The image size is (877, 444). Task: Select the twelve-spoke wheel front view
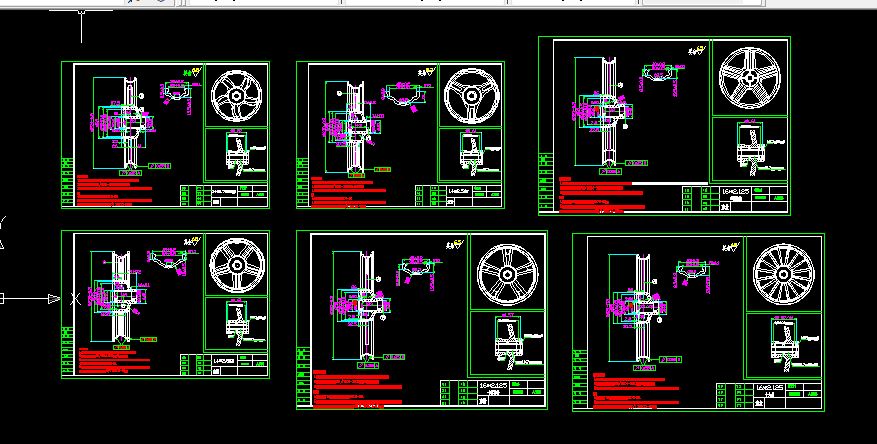(x=783, y=275)
